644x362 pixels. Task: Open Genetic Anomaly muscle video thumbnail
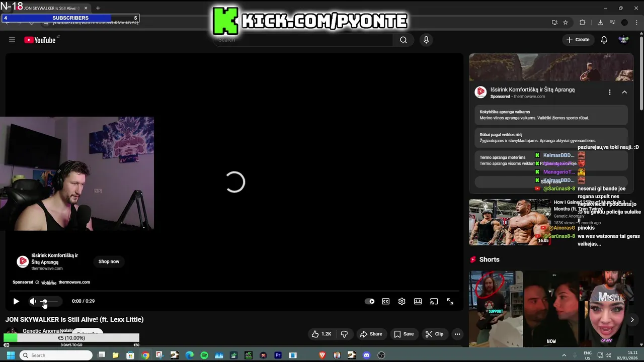510,222
